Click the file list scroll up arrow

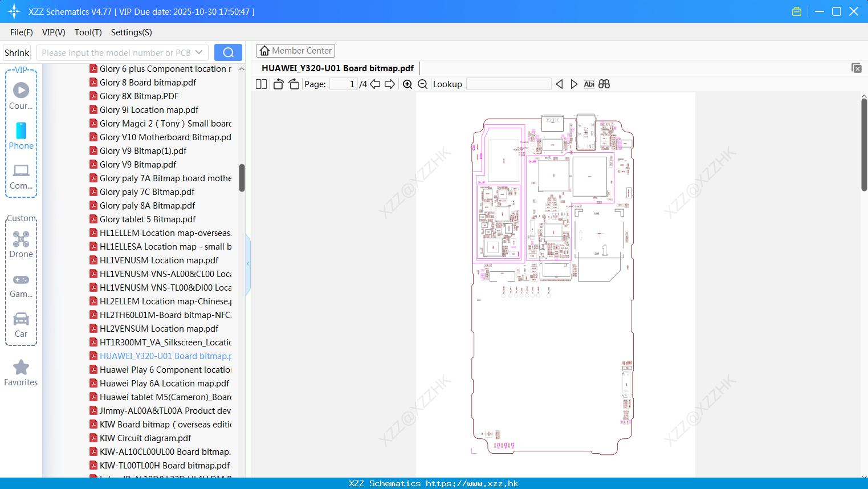[x=242, y=69]
